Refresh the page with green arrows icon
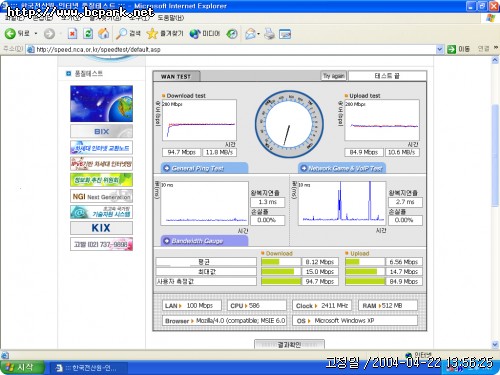500x375 pixels. pyautogui.click(x=88, y=33)
